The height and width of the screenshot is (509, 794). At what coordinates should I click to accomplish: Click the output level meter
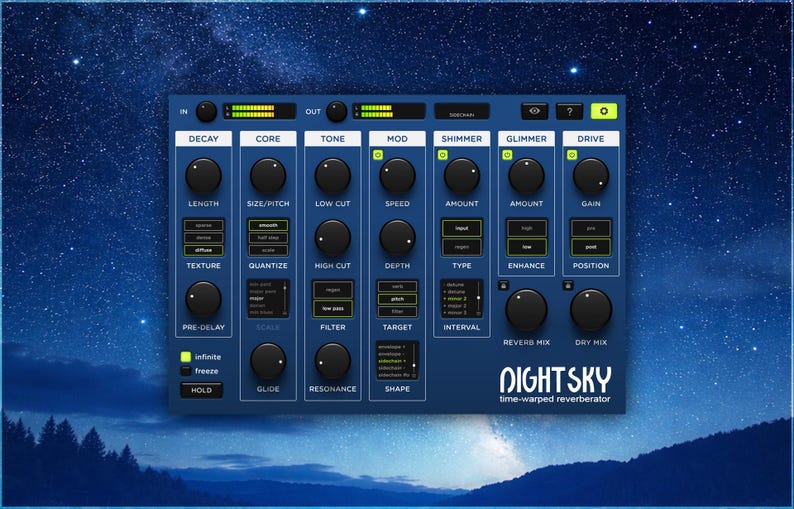(389, 111)
